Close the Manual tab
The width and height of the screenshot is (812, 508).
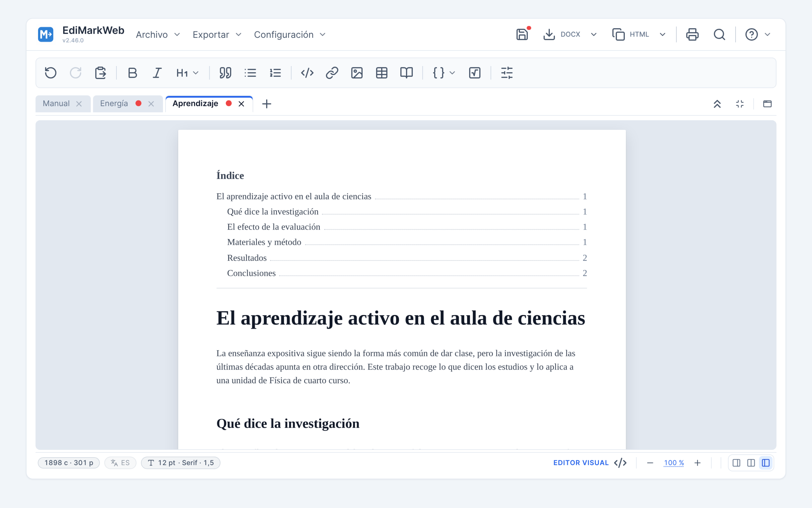click(x=79, y=104)
